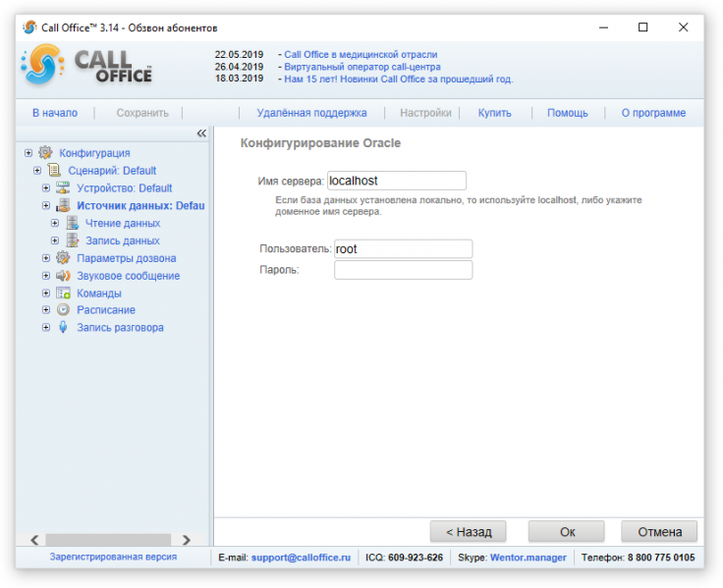Focus the Пароль input field

tap(403, 270)
